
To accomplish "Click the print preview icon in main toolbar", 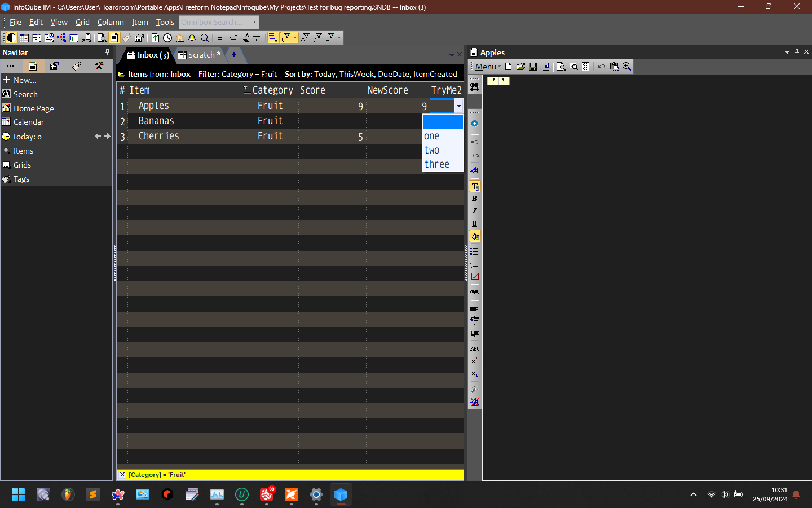I will tap(101, 38).
